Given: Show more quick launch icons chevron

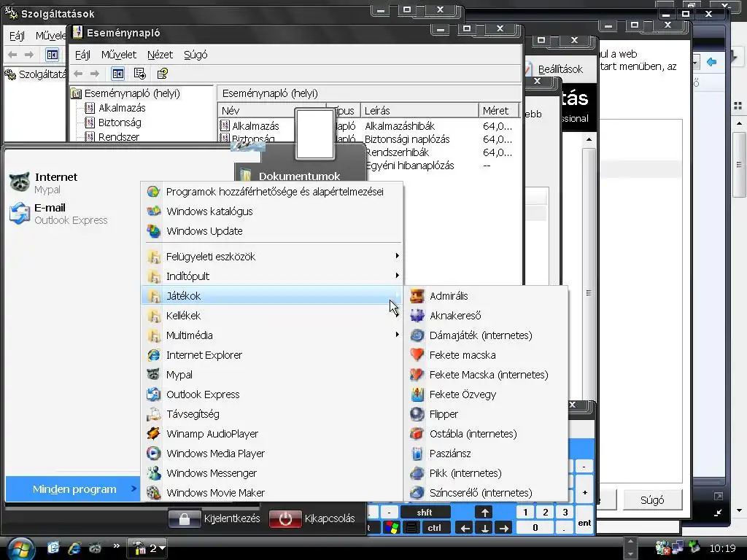Looking at the screenshot, I should (116, 546).
